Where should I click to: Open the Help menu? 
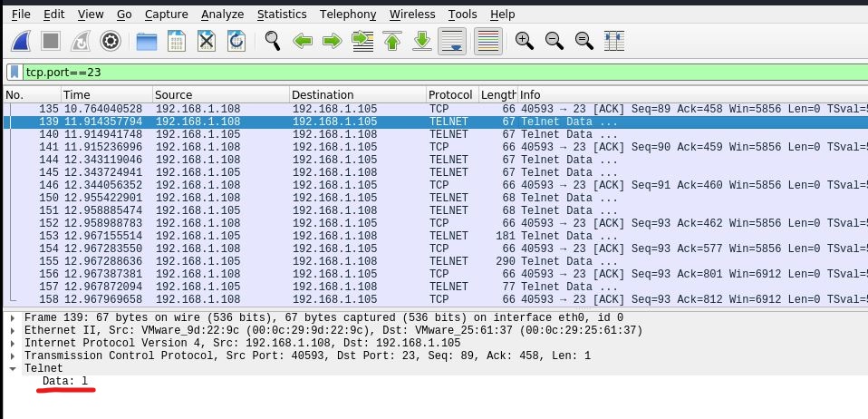coord(503,15)
